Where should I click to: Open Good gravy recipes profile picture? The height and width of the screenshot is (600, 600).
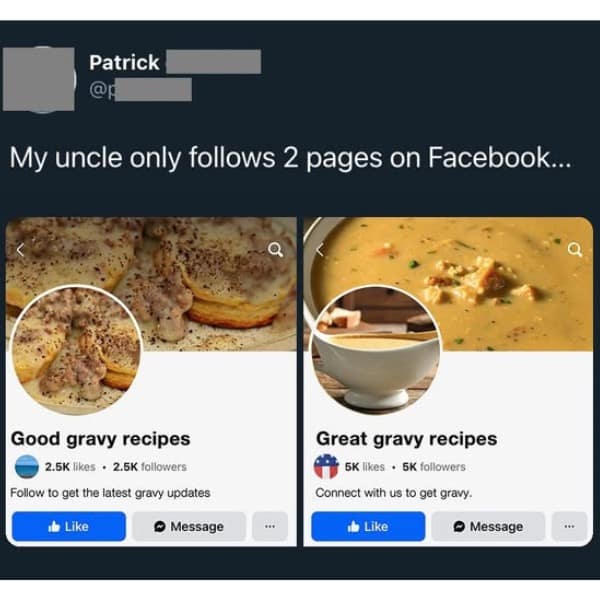(x=77, y=350)
